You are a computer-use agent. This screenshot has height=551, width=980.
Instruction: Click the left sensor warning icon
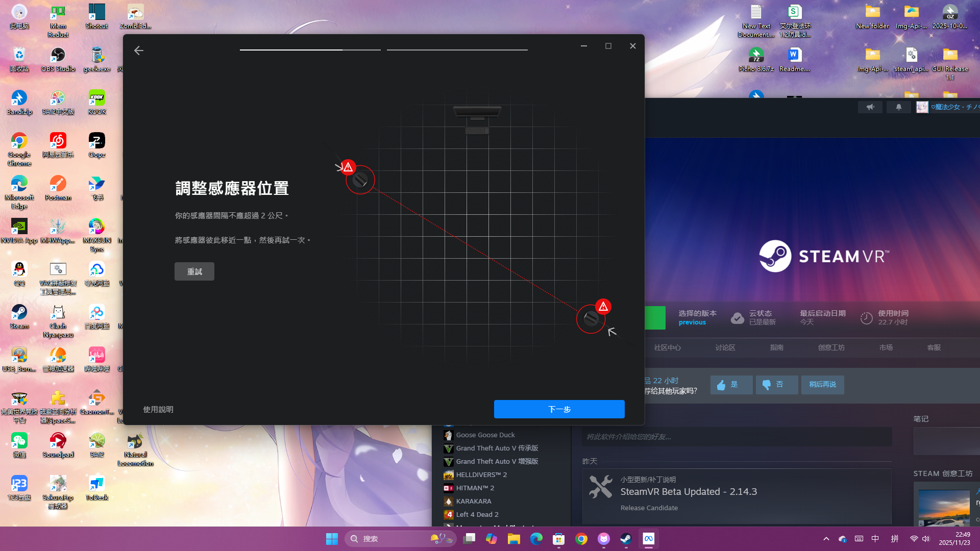(x=348, y=167)
